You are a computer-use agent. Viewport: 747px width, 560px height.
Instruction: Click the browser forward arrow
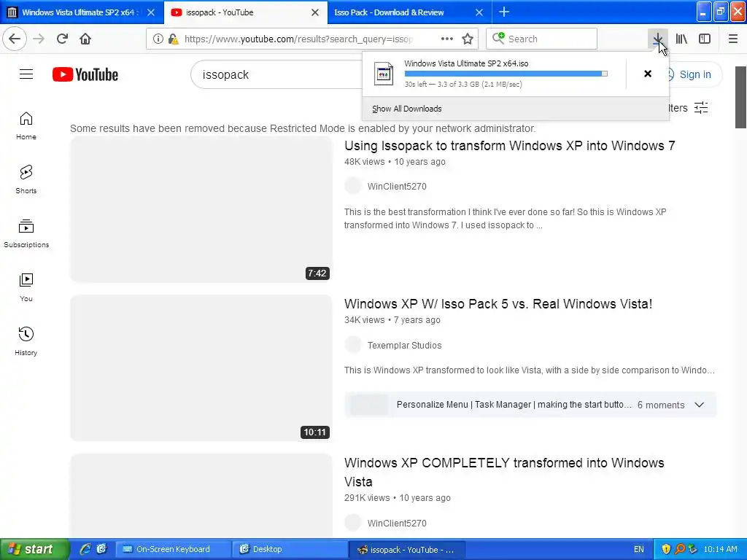coord(39,39)
